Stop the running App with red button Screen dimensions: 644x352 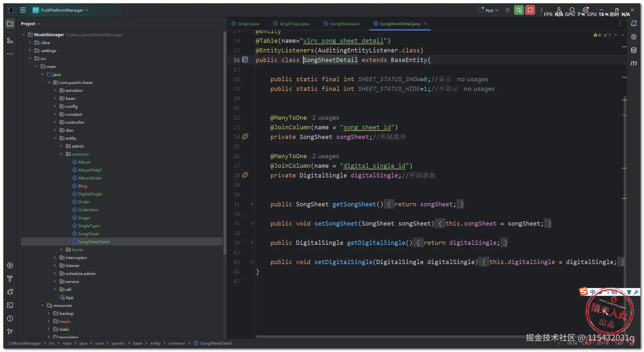[530, 10]
